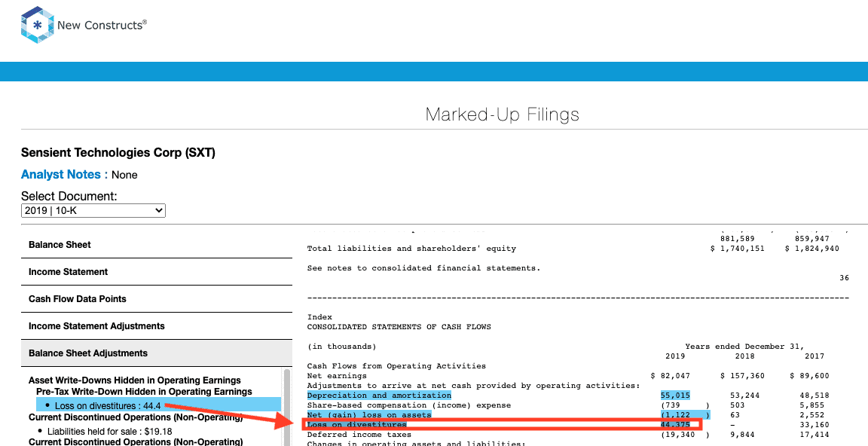Click the Analyst Notes link
Image resolution: width=868 pixels, height=446 pixels.
point(64,174)
